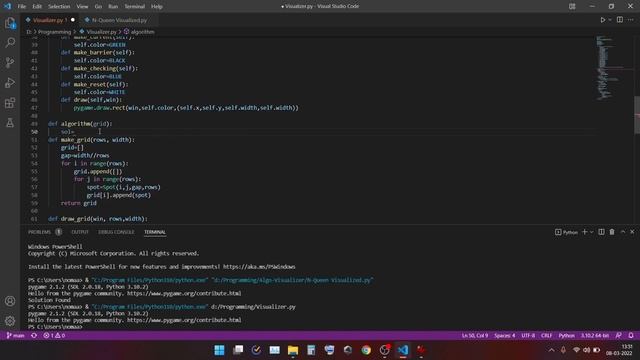
Task: Switch to the N-Queen Visualized.py tab
Action: click(119, 20)
